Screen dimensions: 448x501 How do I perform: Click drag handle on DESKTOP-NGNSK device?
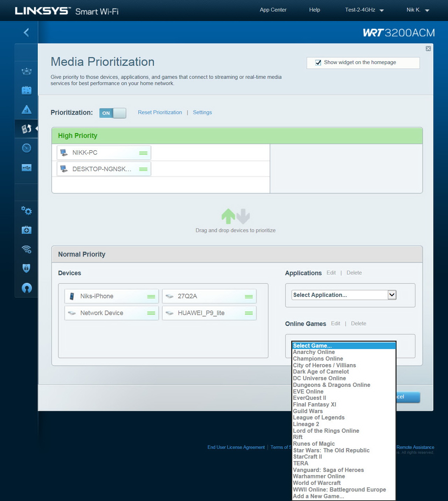click(x=143, y=169)
